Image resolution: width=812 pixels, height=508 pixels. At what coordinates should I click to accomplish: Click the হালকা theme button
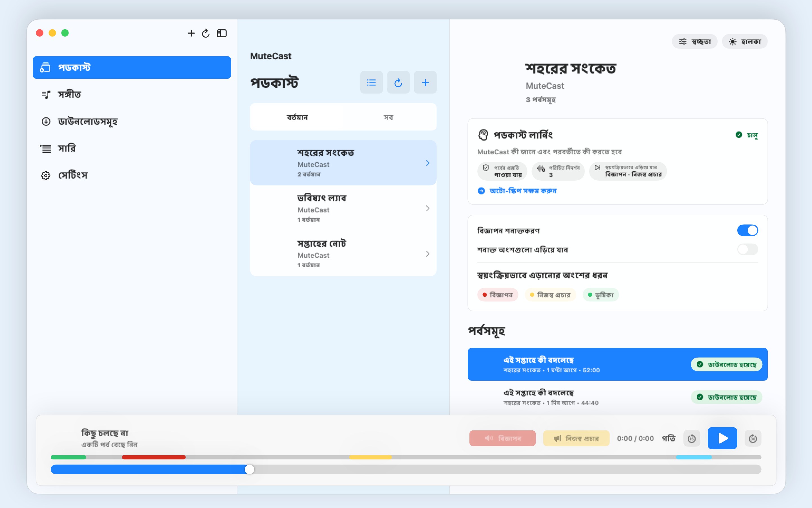(745, 41)
